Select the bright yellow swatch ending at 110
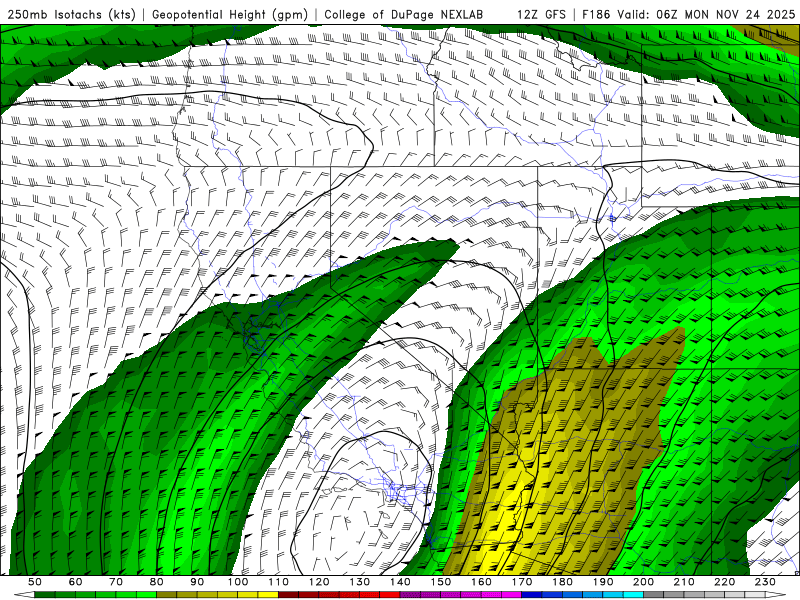Viewport: 800px width, 600px height. click(x=268, y=595)
